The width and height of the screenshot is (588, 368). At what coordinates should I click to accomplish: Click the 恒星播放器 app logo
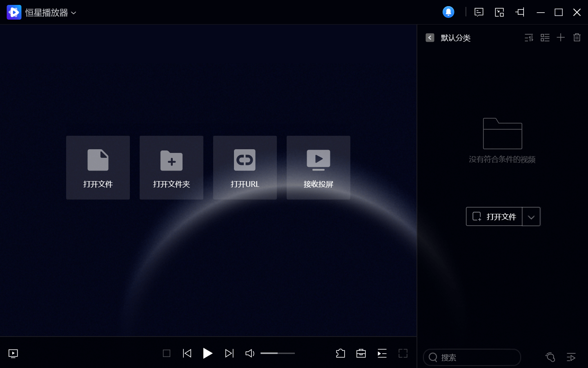click(14, 12)
